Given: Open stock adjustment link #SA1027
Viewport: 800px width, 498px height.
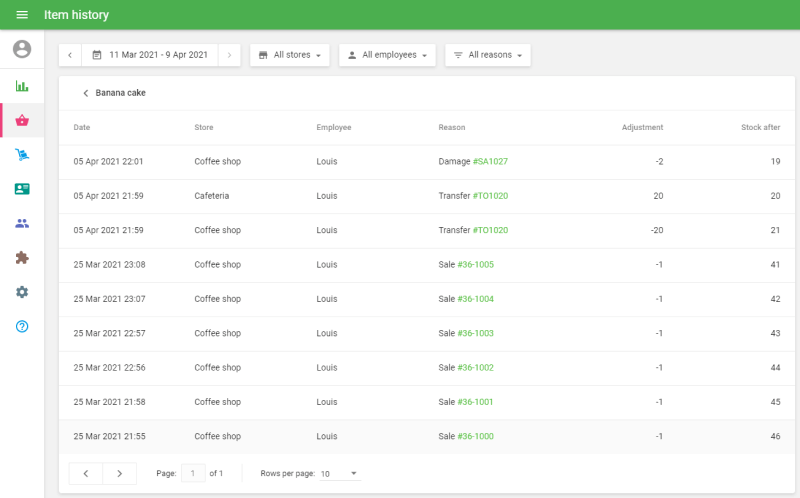Looking at the screenshot, I should tap(490, 161).
